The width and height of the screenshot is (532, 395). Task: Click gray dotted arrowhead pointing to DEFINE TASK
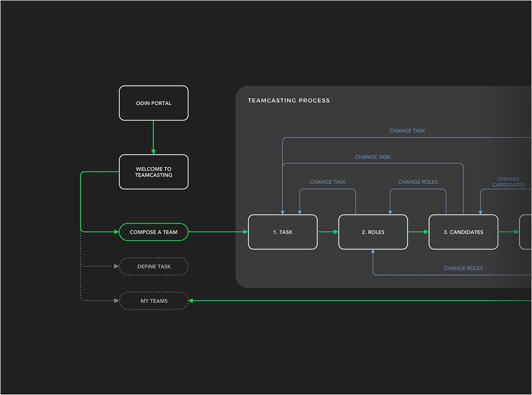(x=116, y=266)
